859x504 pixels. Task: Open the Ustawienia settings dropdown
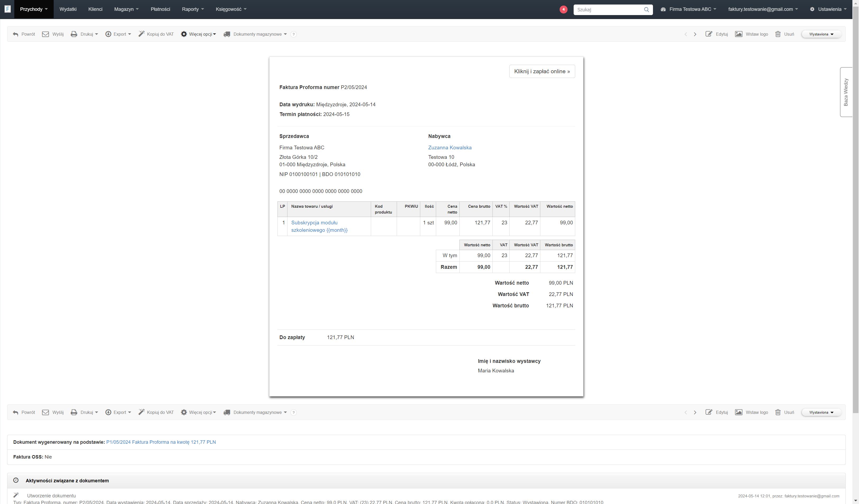828,10
